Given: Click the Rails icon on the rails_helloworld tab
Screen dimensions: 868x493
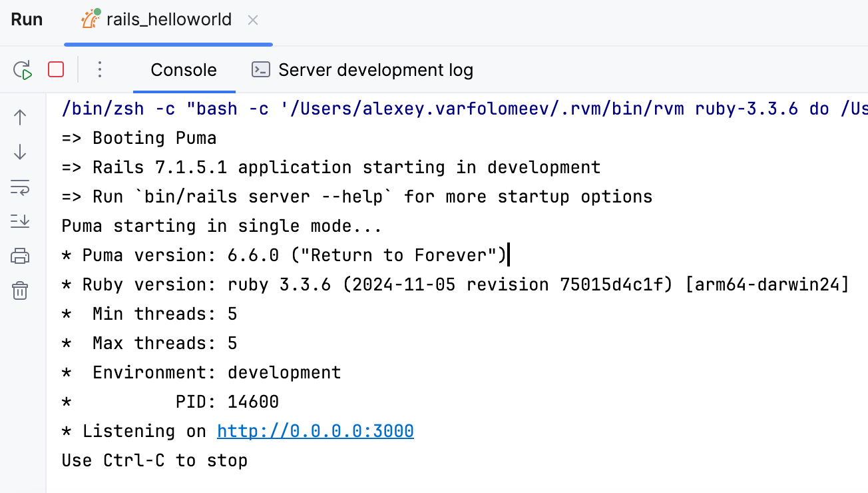Looking at the screenshot, I should (89, 19).
